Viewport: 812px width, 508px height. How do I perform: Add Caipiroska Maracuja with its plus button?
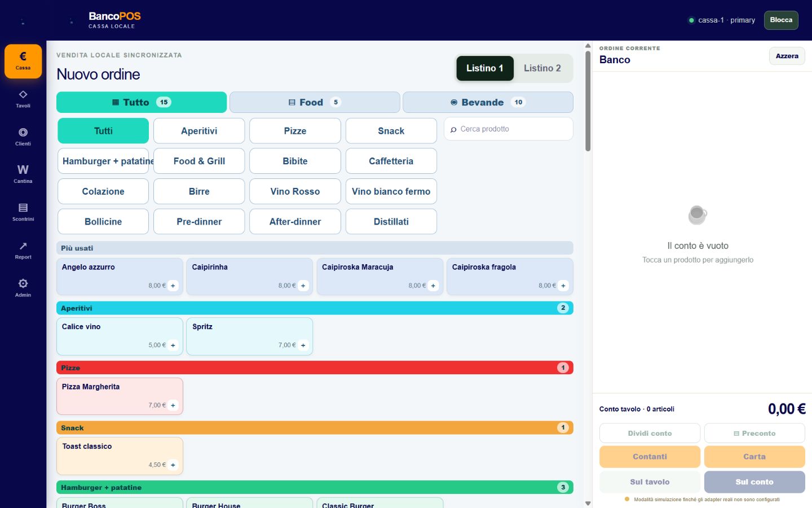[x=433, y=286]
